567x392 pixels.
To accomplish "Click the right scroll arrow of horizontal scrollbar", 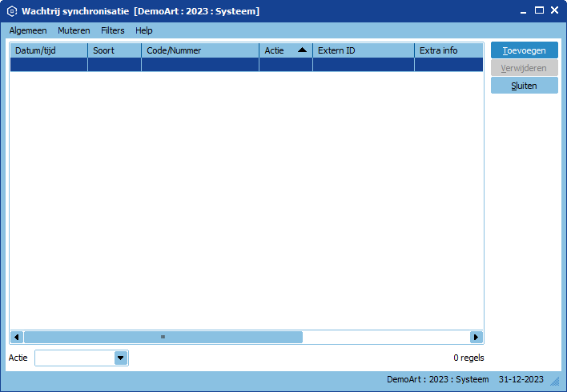I will click(x=477, y=337).
